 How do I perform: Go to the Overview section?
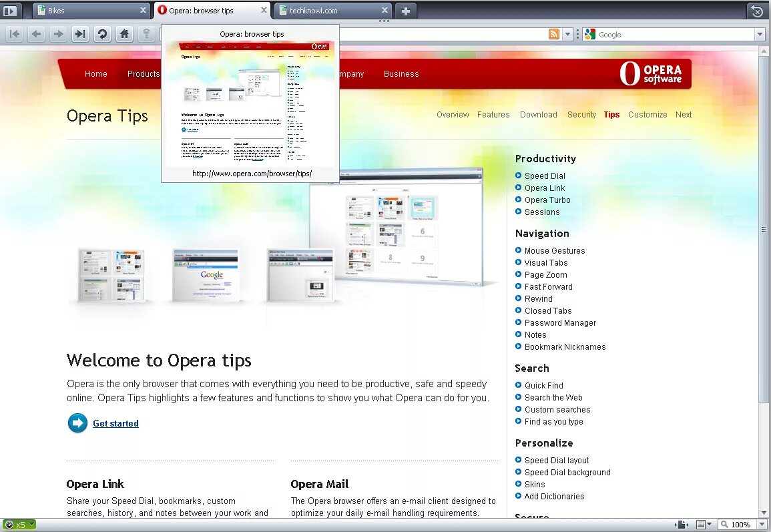(453, 115)
